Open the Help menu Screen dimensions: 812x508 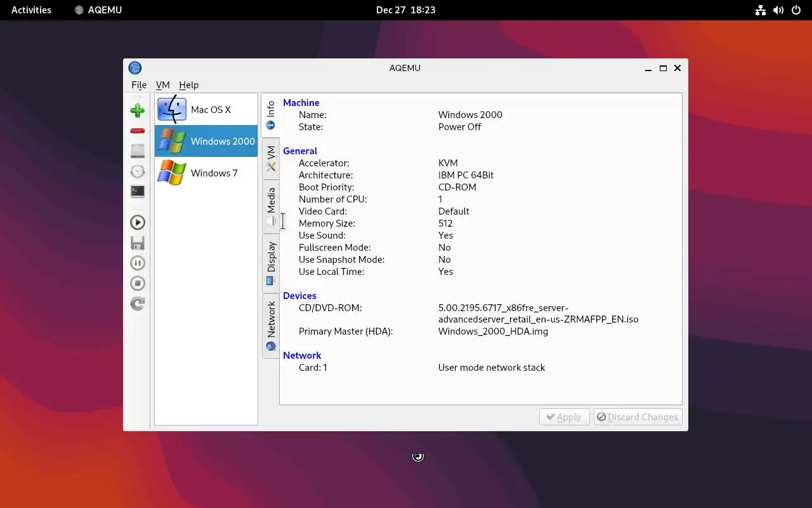[188, 84]
